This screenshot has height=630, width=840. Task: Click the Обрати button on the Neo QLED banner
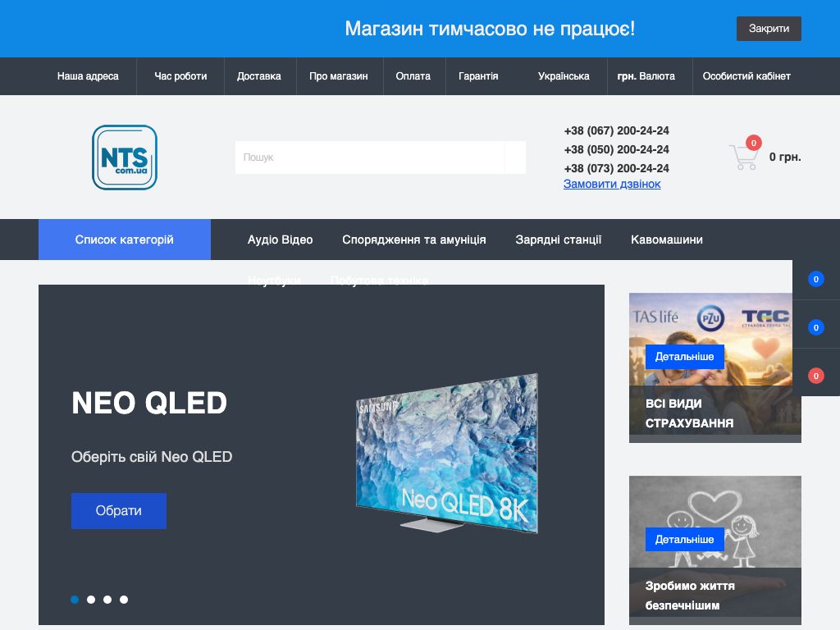(x=119, y=511)
